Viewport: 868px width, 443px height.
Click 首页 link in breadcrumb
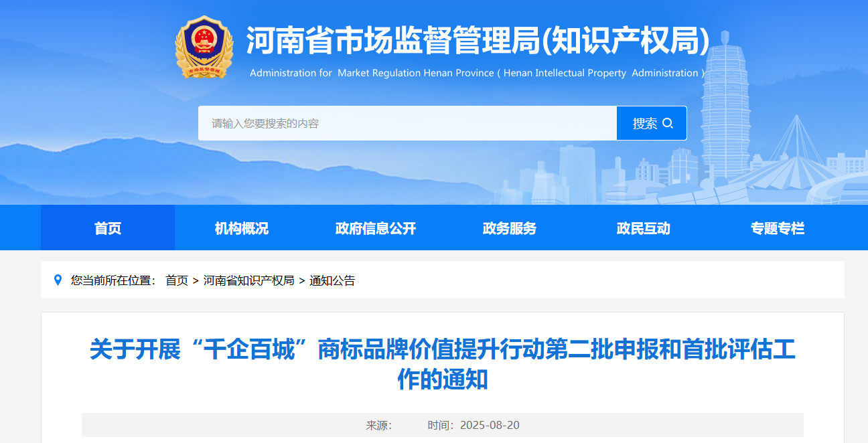click(x=177, y=280)
